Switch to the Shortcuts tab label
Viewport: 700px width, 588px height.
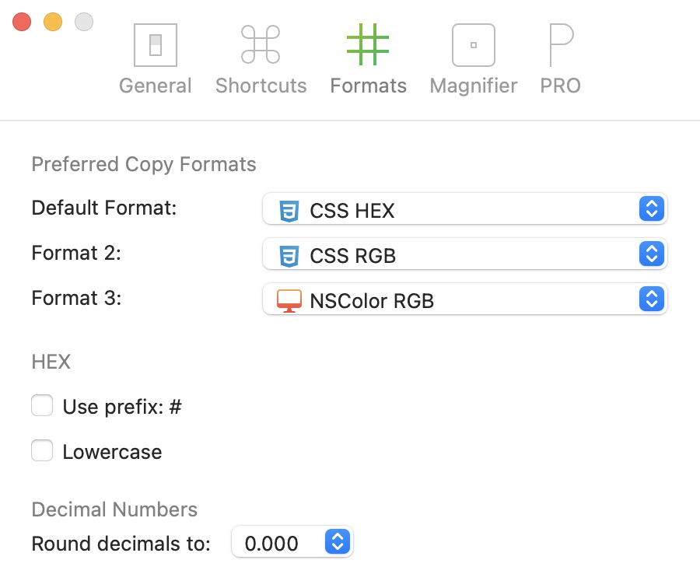click(x=261, y=86)
